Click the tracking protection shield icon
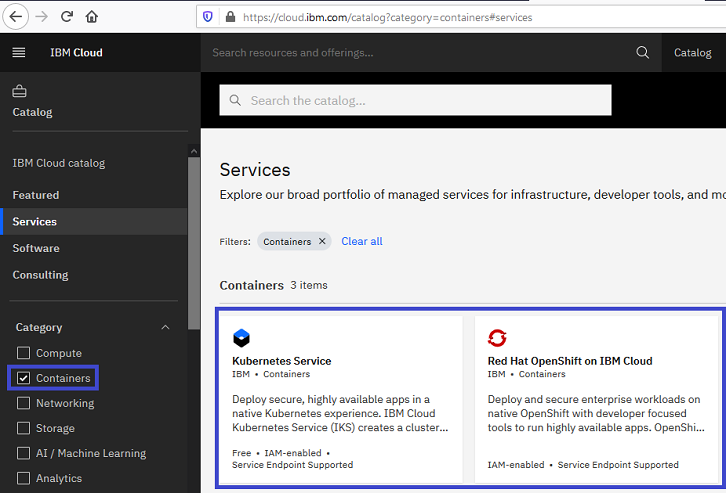 (x=208, y=17)
